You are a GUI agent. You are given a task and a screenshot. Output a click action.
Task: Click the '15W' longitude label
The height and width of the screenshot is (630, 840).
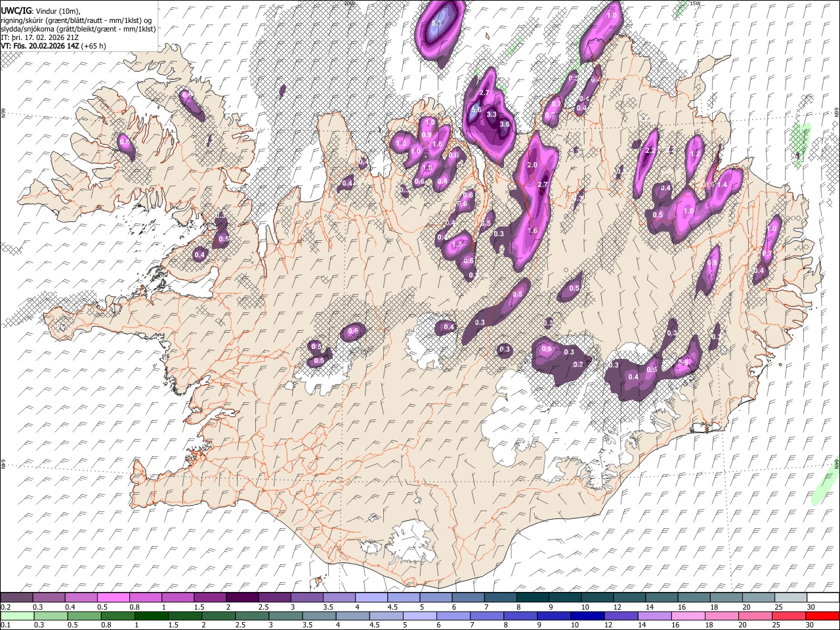[696, 3]
